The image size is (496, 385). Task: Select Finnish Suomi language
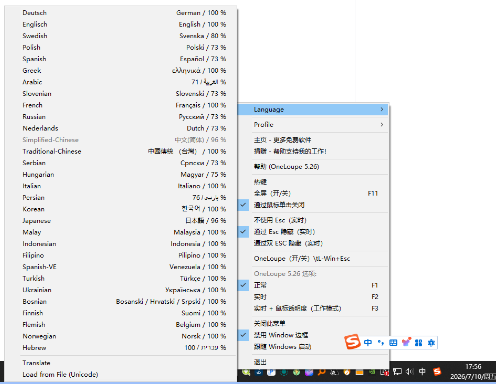(x=120, y=313)
